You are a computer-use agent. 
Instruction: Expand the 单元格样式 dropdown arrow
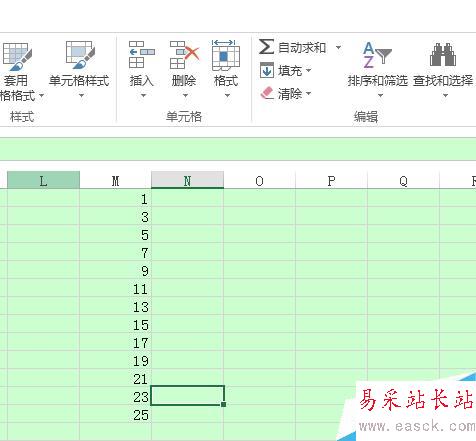tap(81, 96)
